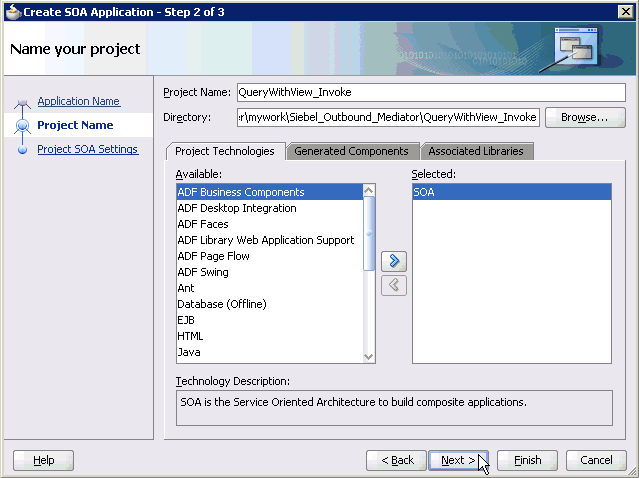Click the title bar application icon
The height and width of the screenshot is (478, 639).
tap(13, 12)
